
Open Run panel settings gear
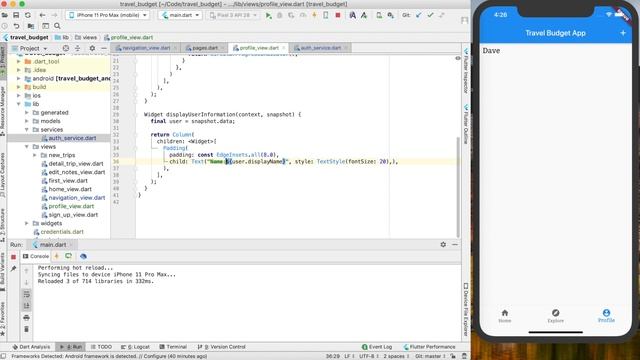[x=443, y=244]
